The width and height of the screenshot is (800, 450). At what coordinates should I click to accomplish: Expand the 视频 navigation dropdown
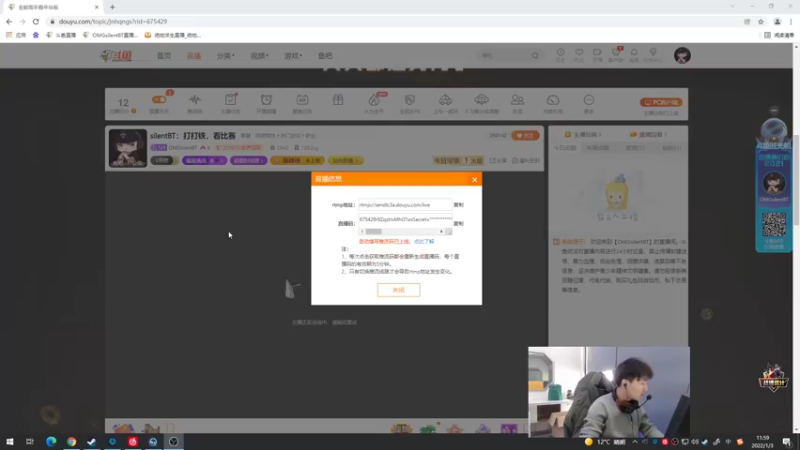click(259, 56)
